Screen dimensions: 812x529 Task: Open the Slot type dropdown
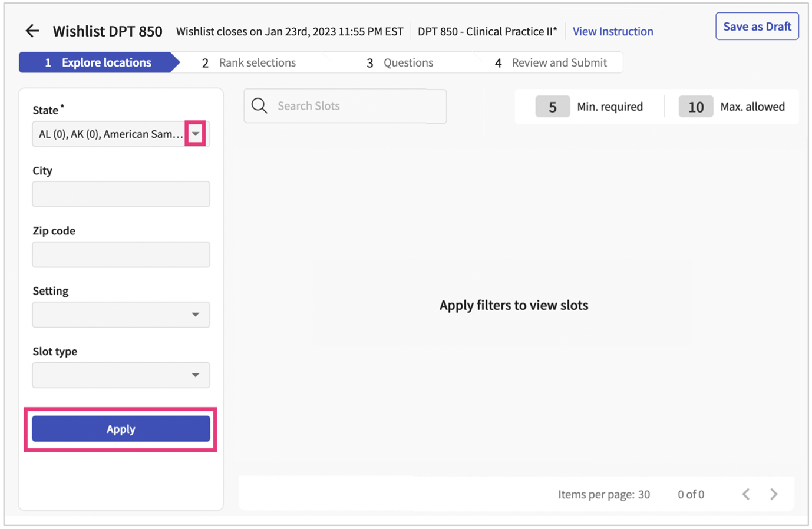195,375
